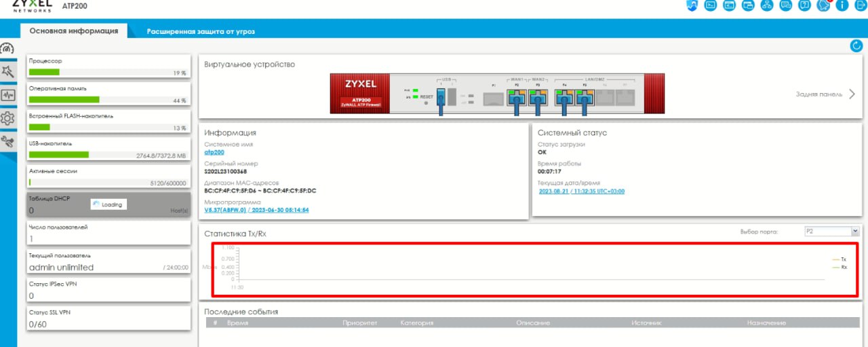
Task: Click the P1 SFP port on device
Action: pyautogui.click(x=494, y=99)
